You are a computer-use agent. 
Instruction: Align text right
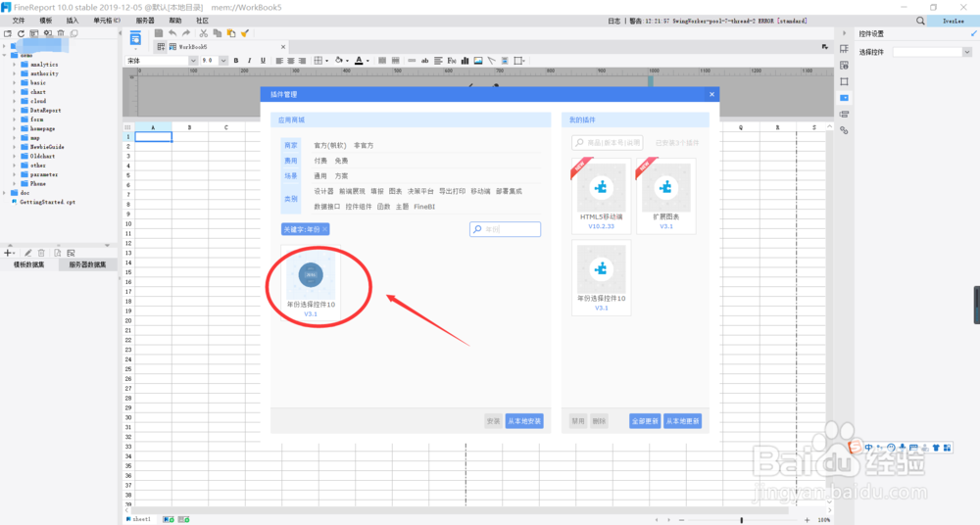(302, 61)
